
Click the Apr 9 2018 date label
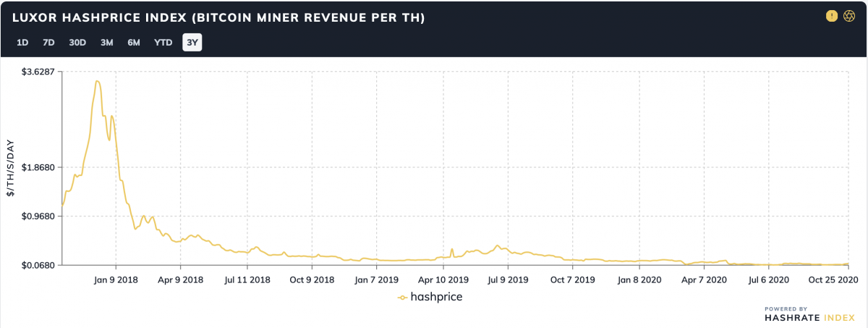[182, 278]
